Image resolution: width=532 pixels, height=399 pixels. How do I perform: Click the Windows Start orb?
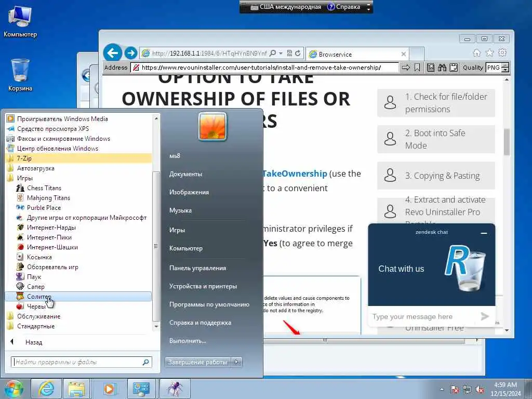[x=14, y=389]
